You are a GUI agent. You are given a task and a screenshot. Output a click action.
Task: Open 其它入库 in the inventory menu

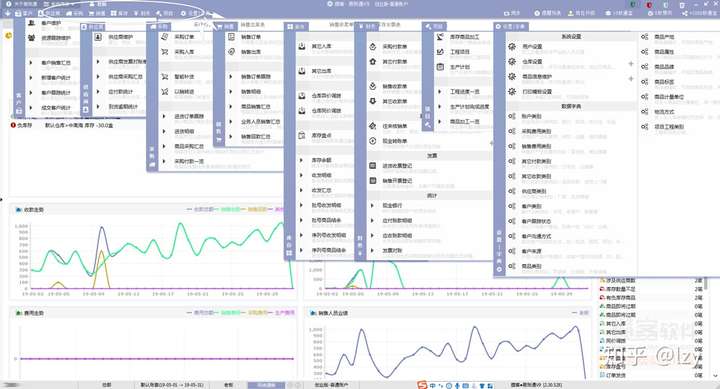click(321, 46)
